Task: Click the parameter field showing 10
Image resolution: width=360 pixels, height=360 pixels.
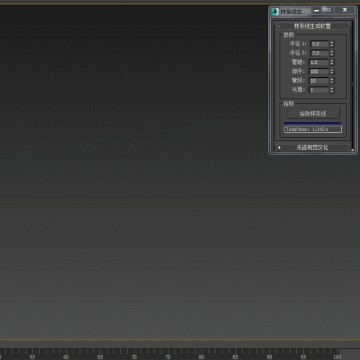Action: tap(319, 81)
